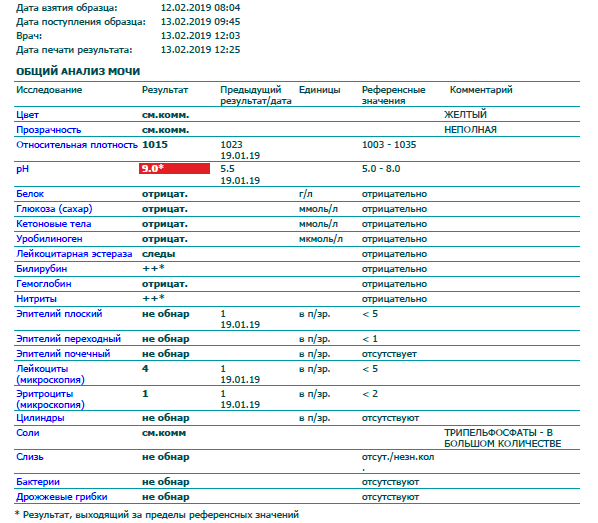The height and width of the screenshot is (523, 598).
Task: Select the sample date 12.02.2019 08:04
Action: [201, 8]
